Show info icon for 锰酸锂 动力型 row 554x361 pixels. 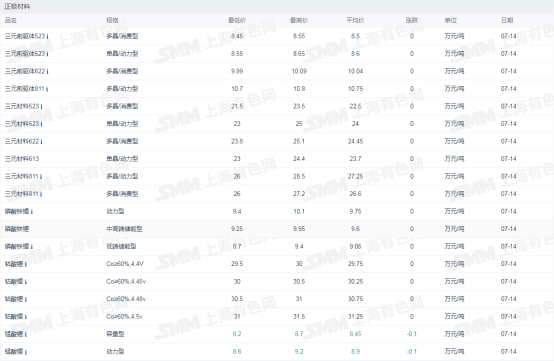click(26, 352)
